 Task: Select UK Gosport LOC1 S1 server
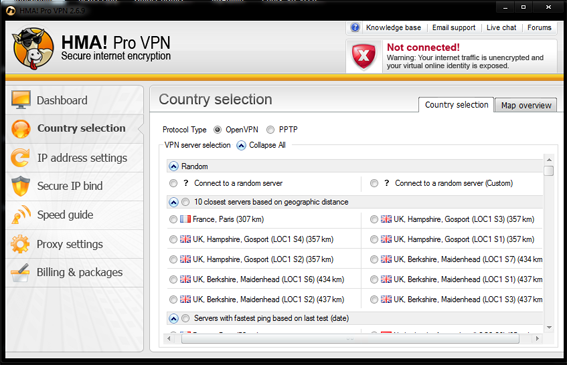(x=374, y=239)
